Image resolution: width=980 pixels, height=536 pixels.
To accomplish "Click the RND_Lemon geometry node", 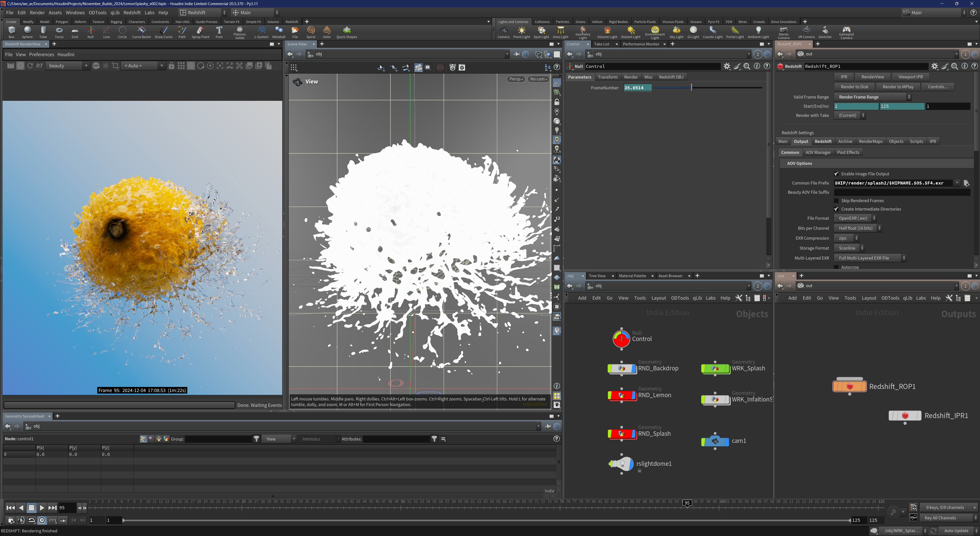I will [622, 395].
